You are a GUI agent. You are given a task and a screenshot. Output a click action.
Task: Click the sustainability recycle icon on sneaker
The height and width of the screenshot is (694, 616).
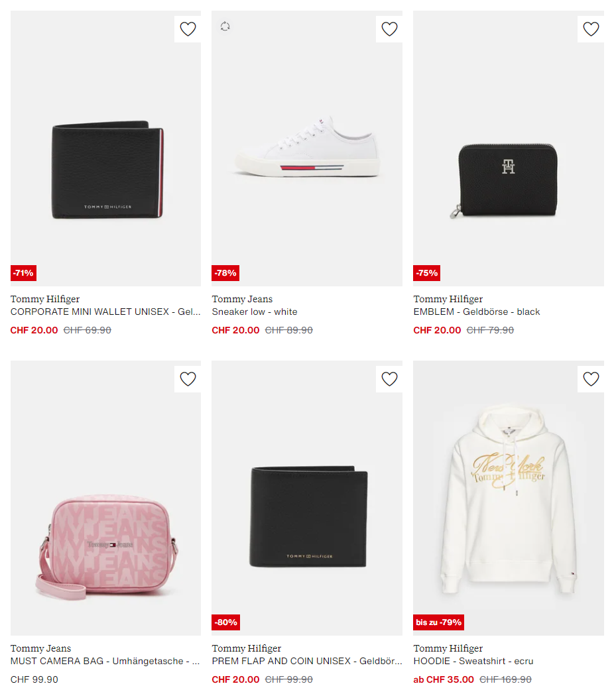225,27
